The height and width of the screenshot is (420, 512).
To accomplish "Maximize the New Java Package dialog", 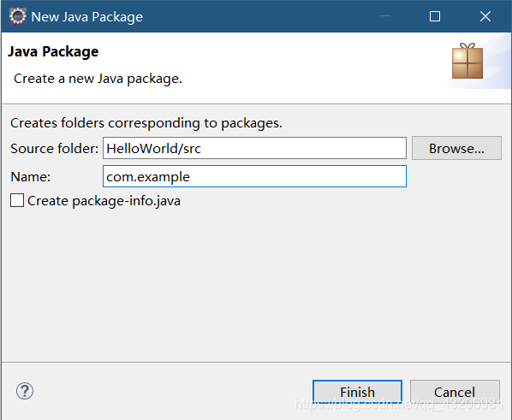I will point(435,16).
